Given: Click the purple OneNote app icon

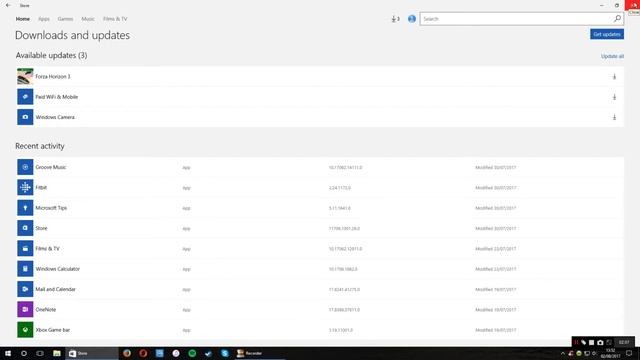Looking at the screenshot, I should 25,309.
